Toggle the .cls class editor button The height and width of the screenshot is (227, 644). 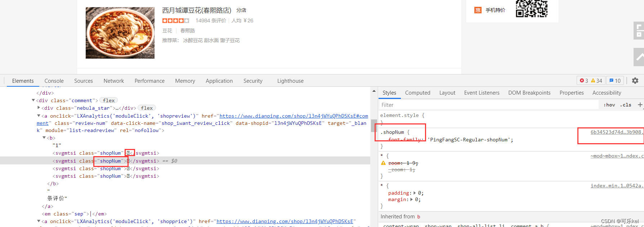(x=626, y=105)
